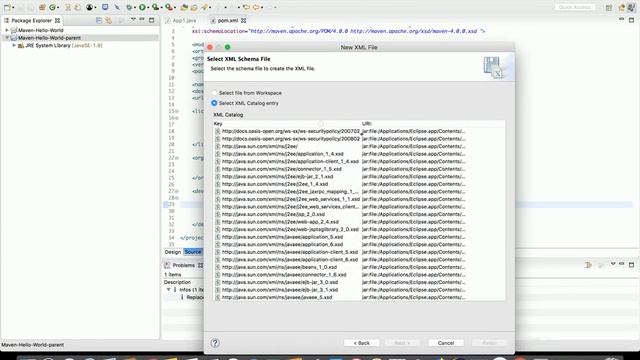Click the Back button in dialog
Image resolution: width=640 pixels, height=360 pixels.
tap(362, 343)
